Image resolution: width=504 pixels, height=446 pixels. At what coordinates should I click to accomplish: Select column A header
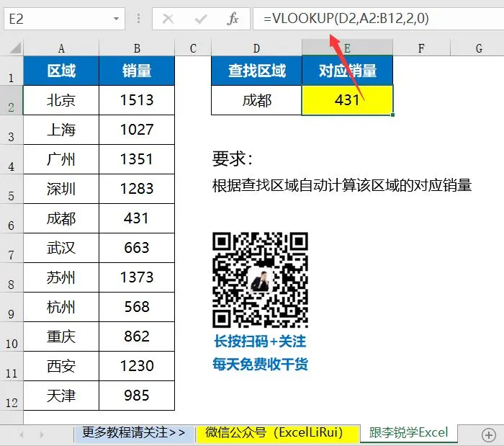(x=61, y=48)
